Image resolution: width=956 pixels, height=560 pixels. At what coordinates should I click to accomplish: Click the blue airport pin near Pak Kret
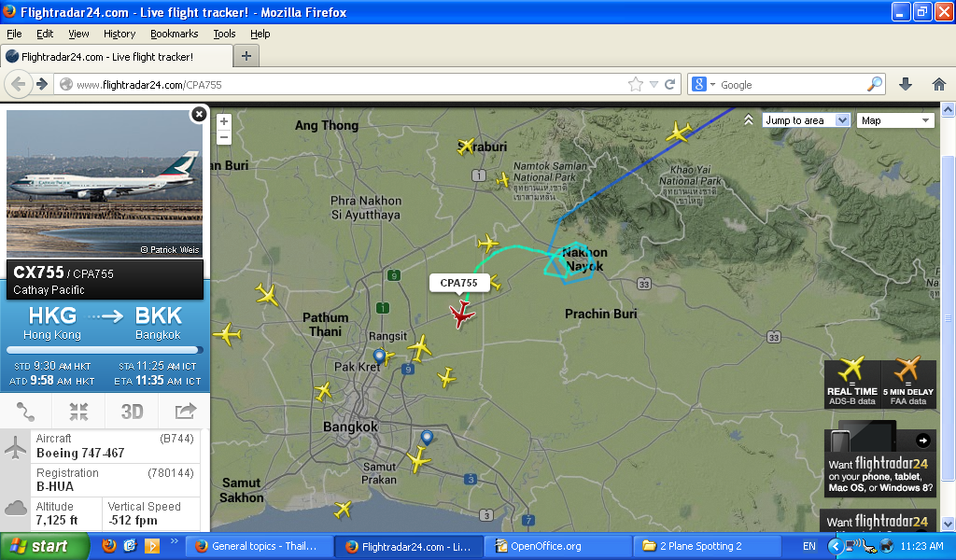(379, 357)
